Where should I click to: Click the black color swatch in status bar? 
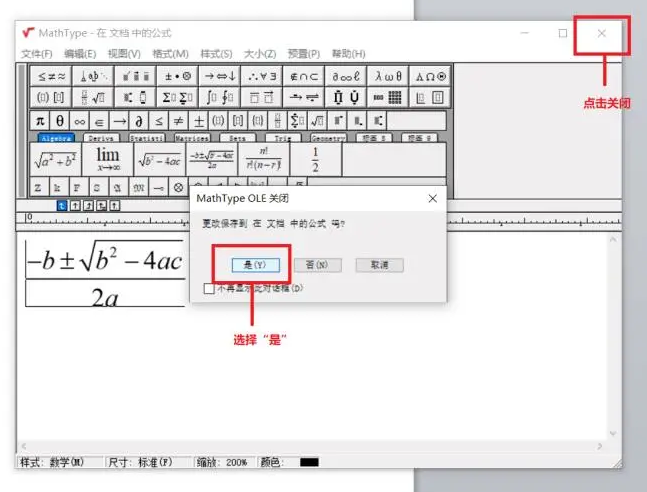click(x=309, y=462)
